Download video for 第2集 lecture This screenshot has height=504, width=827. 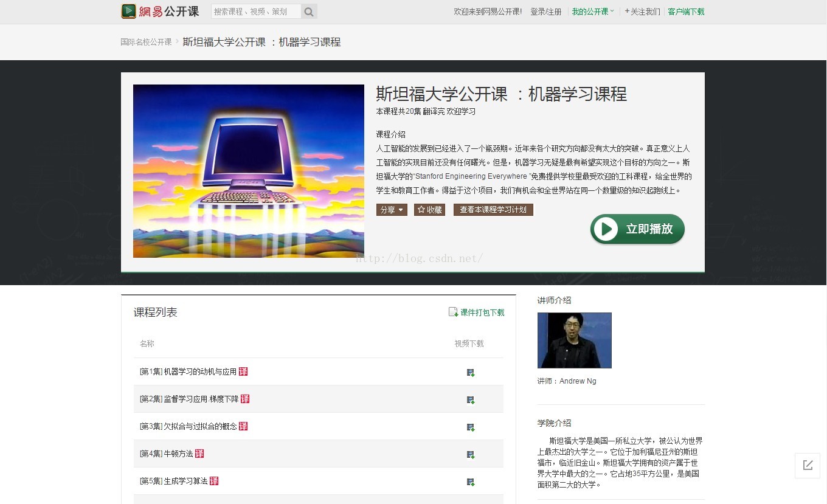[x=471, y=400]
